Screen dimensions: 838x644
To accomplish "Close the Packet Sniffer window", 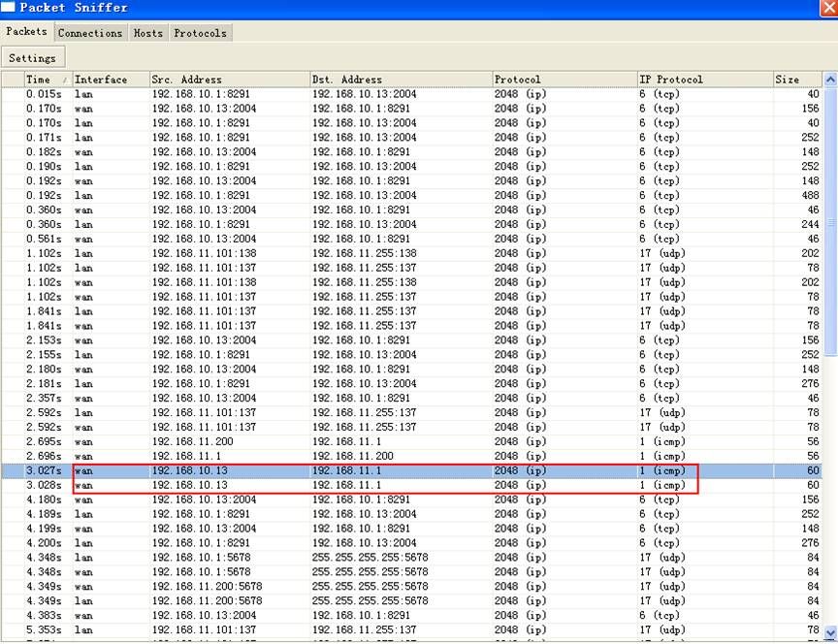I will coord(827,8).
